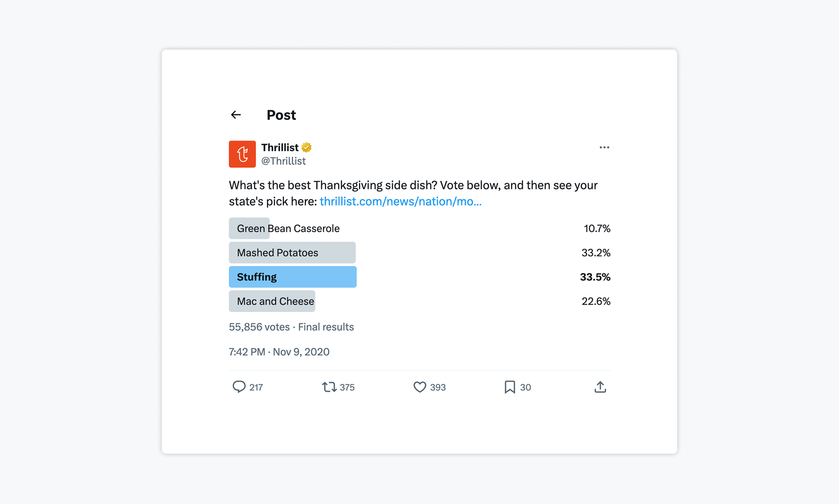
Task: Select the Mashed Potatoes poll result
Action: (x=419, y=253)
